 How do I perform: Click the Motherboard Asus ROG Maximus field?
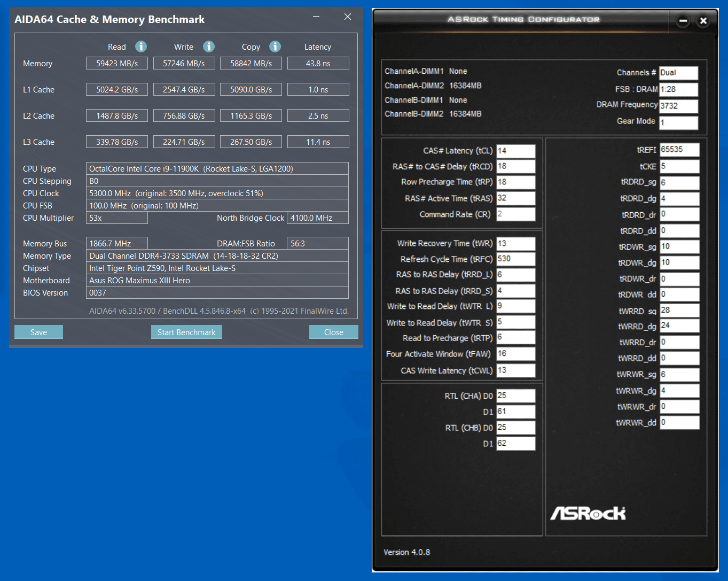(x=217, y=280)
